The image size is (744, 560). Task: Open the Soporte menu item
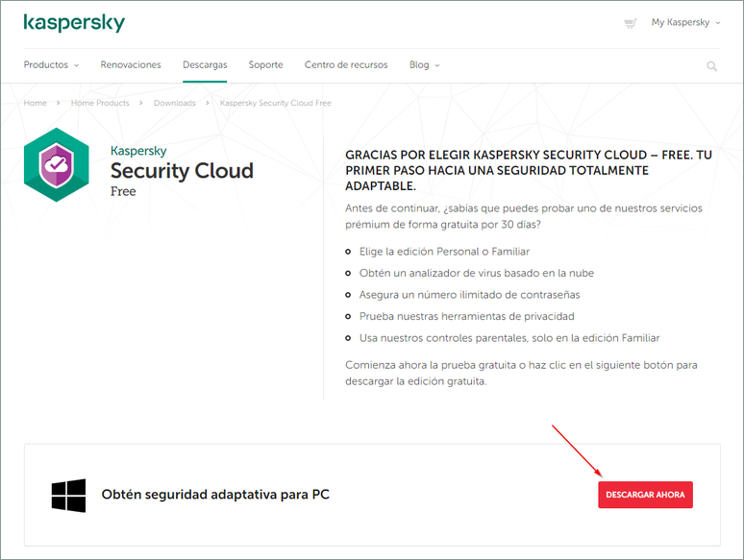[x=265, y=65]
